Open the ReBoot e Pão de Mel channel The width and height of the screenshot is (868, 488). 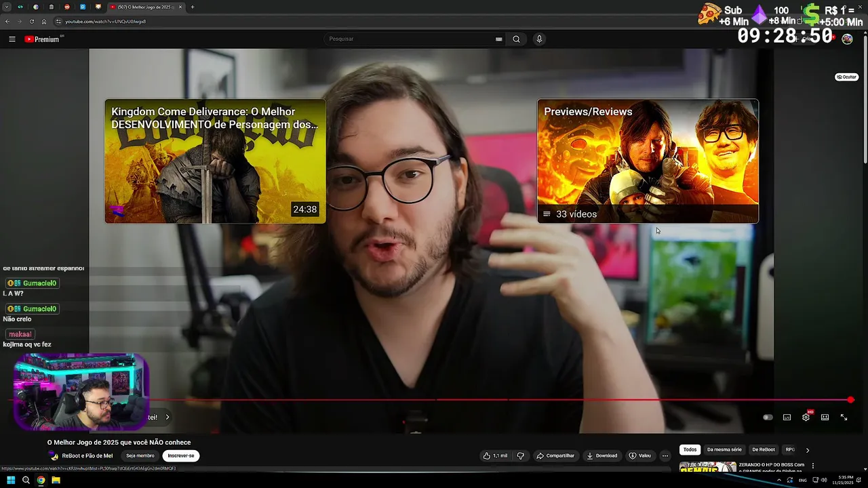(87, 456)
